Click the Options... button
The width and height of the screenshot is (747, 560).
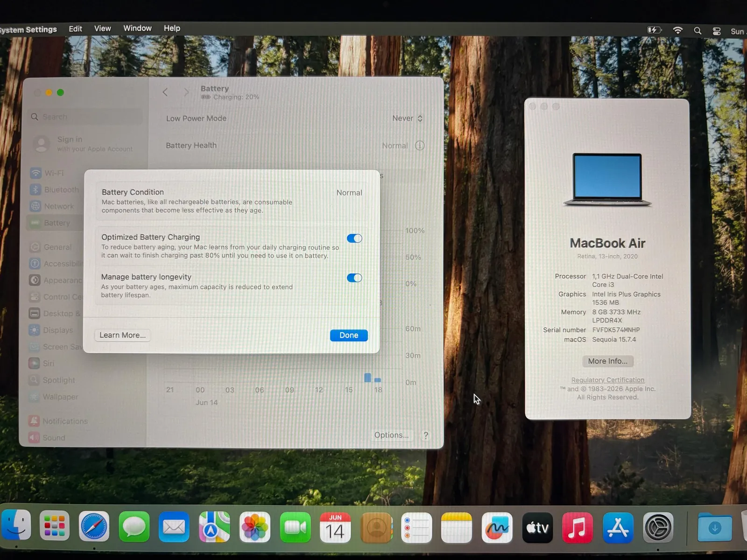pyautogui.click(x=391, y=435)
